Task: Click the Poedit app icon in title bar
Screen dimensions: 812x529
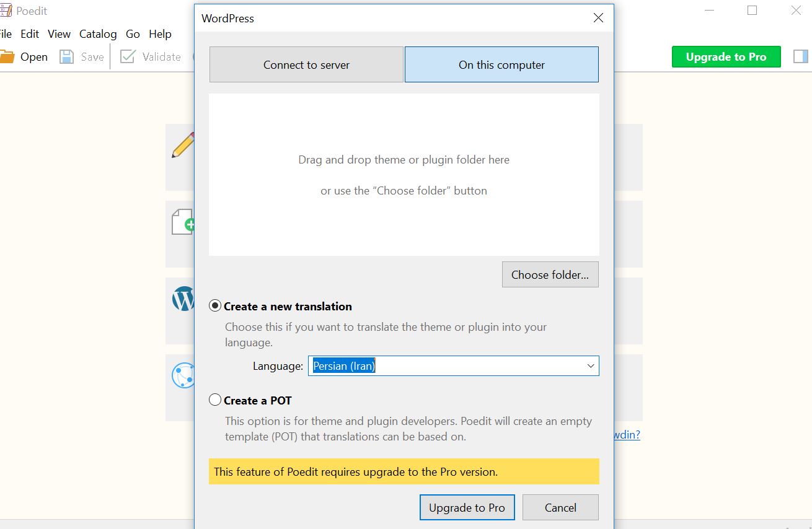Action: tap(6, 11)
